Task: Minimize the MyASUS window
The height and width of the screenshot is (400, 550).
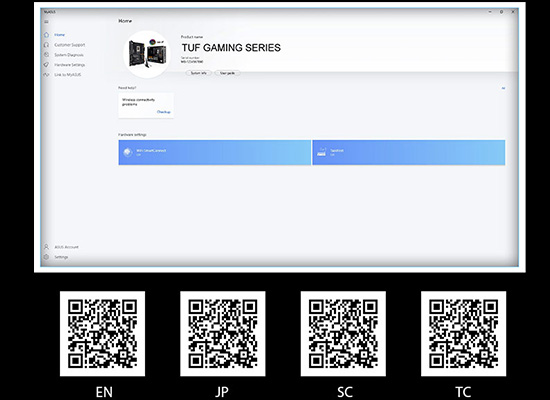Action: coord(490,12)
